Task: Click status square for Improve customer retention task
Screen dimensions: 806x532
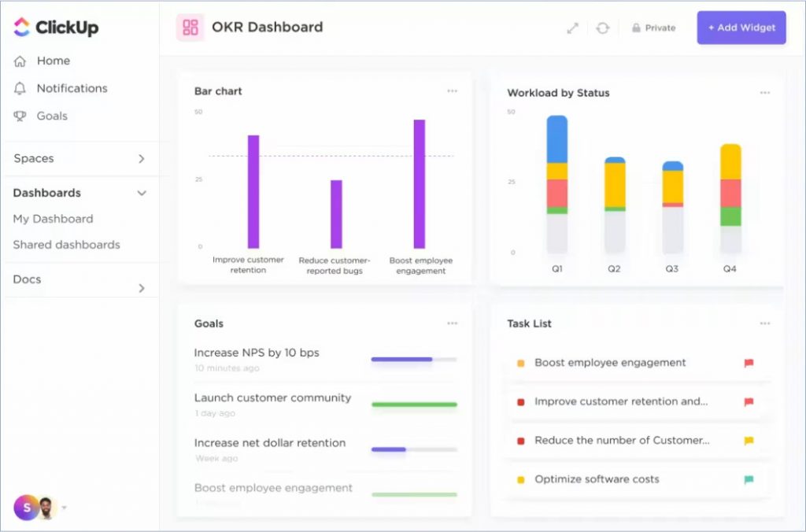Action: coord(520,402)
